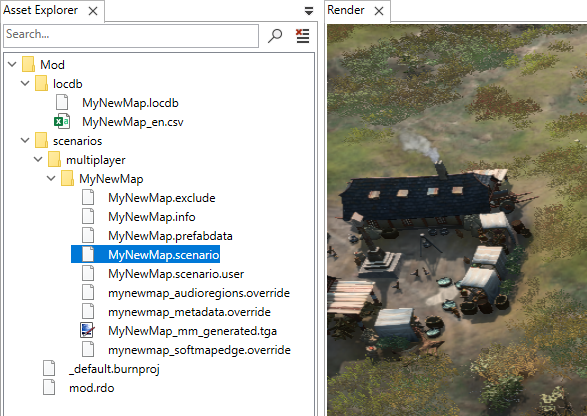Collapse the multiplayer folder
The height and width of the screenshot is (416, 587).
click(38, 160)
